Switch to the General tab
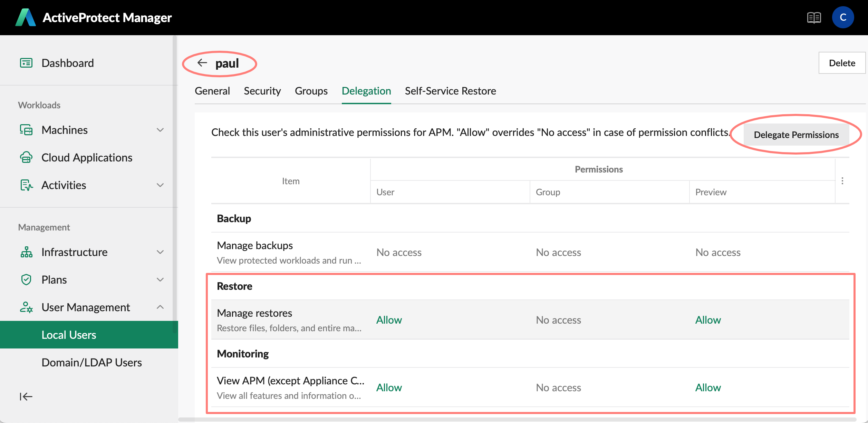This screenshot has height=423, width=868. point(212,91)
